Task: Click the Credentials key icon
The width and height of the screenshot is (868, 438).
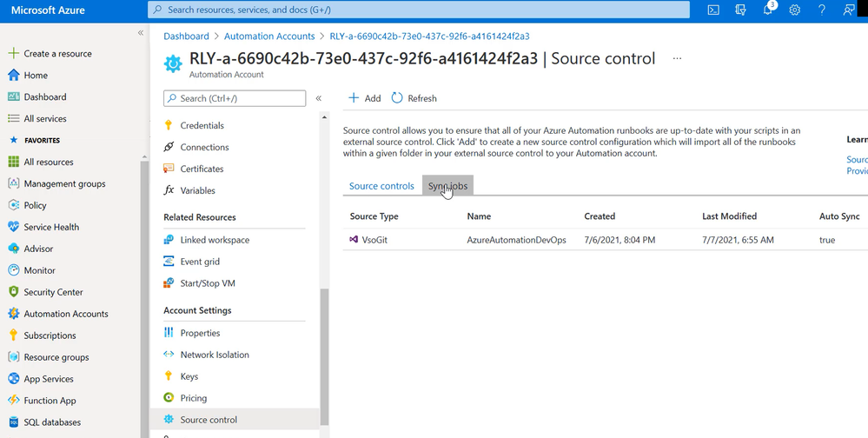Action: [x=169, y=125]
